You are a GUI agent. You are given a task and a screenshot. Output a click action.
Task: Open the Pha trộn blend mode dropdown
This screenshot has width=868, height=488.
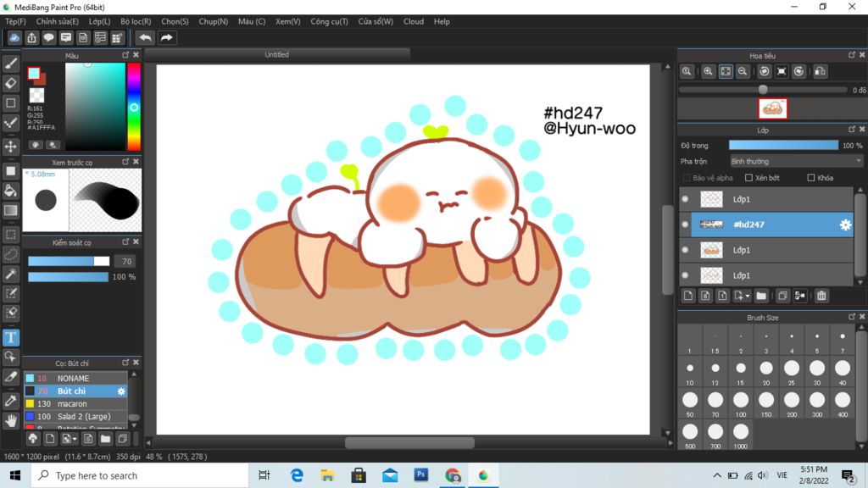click(x=796, y=161)
